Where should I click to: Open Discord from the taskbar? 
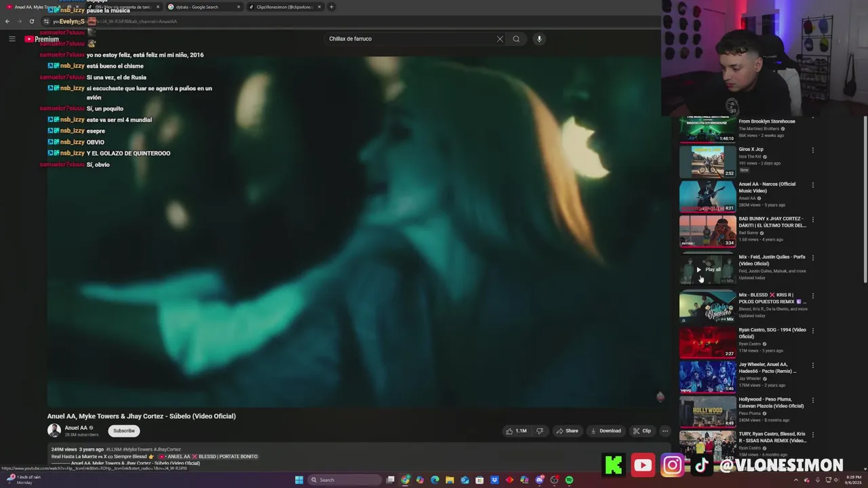539,480
